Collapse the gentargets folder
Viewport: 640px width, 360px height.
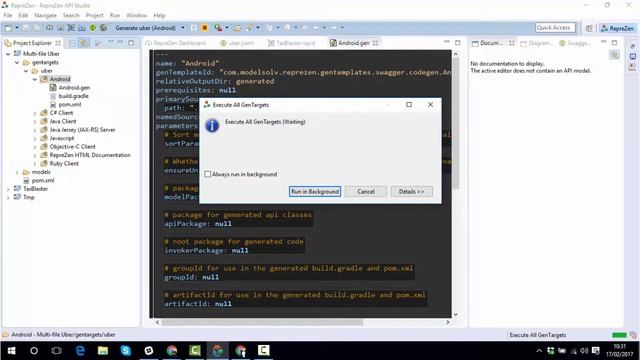click(x=17, y=62)
